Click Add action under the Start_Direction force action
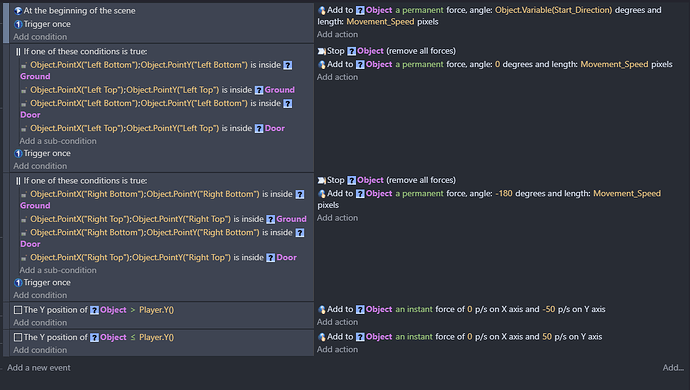Viewport: 690px width, 390px height. (337, 34)
